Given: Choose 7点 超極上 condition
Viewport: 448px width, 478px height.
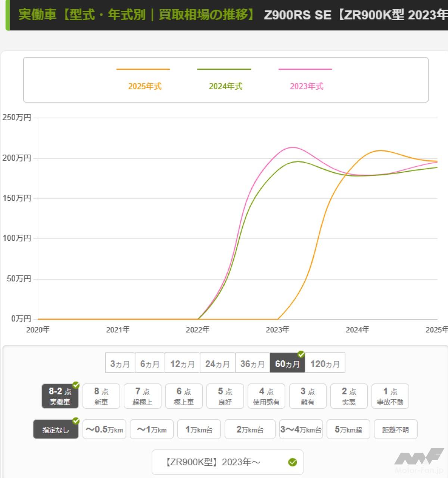Looking at the screenshot, I should tap(142, 396).
